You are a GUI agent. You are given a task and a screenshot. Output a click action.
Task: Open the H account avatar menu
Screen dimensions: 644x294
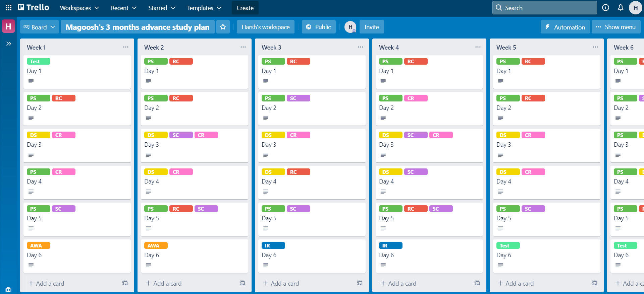point(635,8)
